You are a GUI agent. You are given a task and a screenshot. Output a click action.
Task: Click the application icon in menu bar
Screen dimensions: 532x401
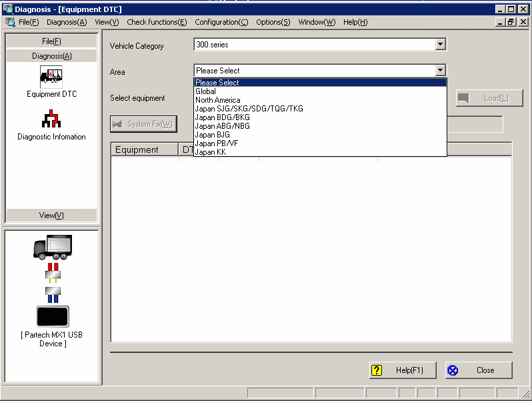pos(10,22)
